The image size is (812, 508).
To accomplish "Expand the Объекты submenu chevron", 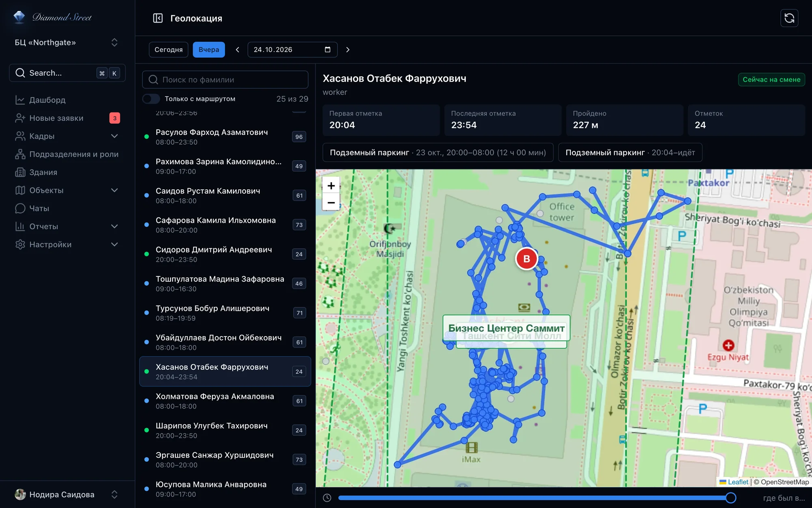I will 114,190.
